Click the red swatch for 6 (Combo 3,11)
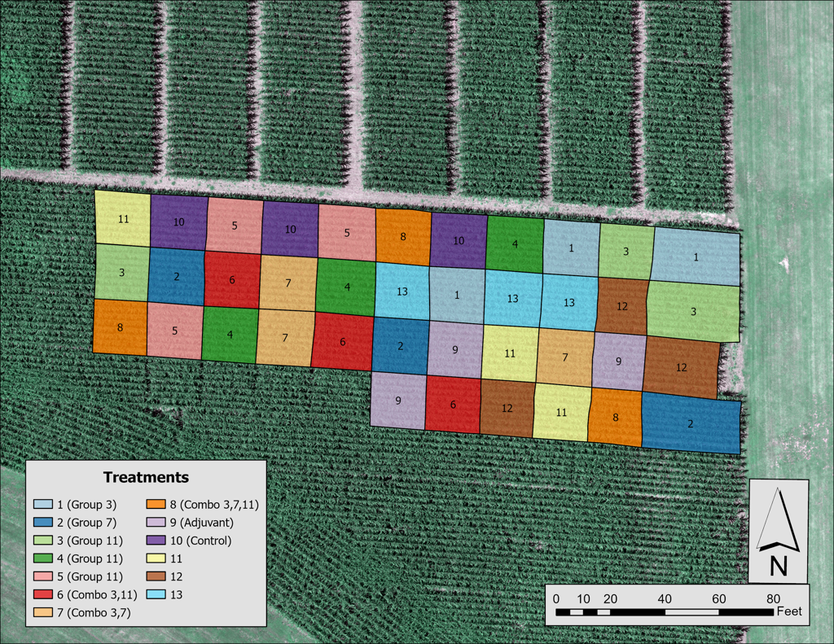Image resolution: width=834 pixels, height=644 pixels. click(43, 594)
